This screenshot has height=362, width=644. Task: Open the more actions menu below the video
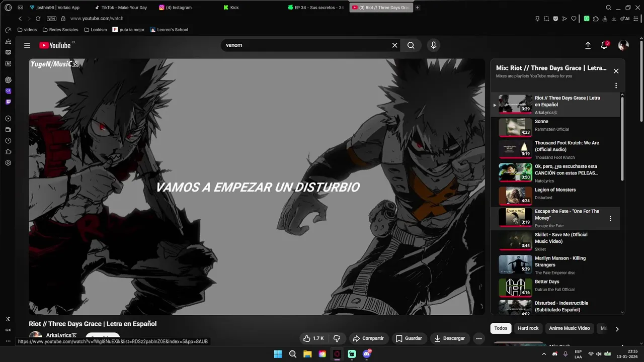(x=479, y=338)
